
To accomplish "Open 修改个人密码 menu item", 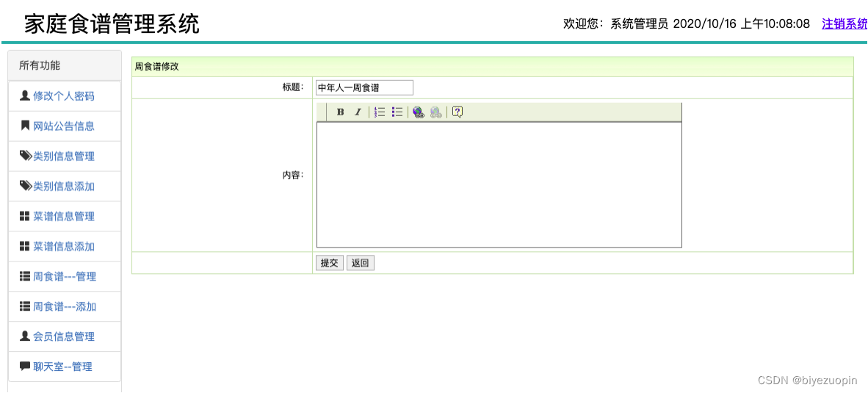I will [65, 96].
